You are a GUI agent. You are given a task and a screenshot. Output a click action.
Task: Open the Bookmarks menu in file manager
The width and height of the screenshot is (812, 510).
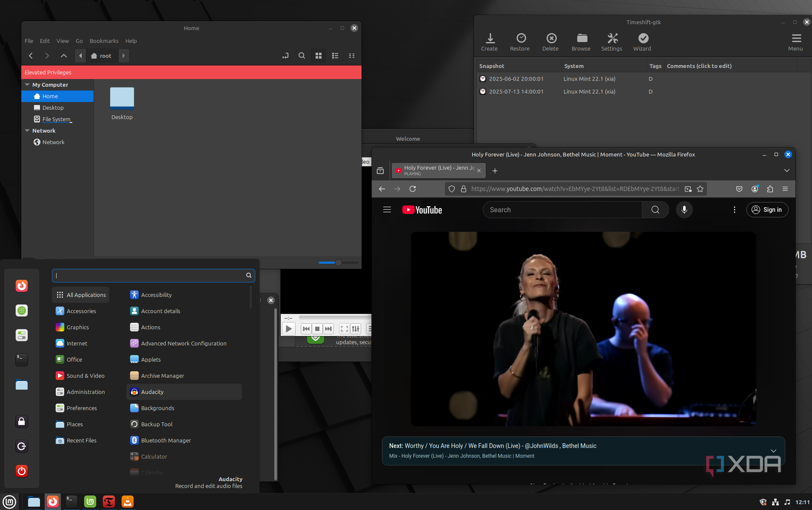[104, 41]
